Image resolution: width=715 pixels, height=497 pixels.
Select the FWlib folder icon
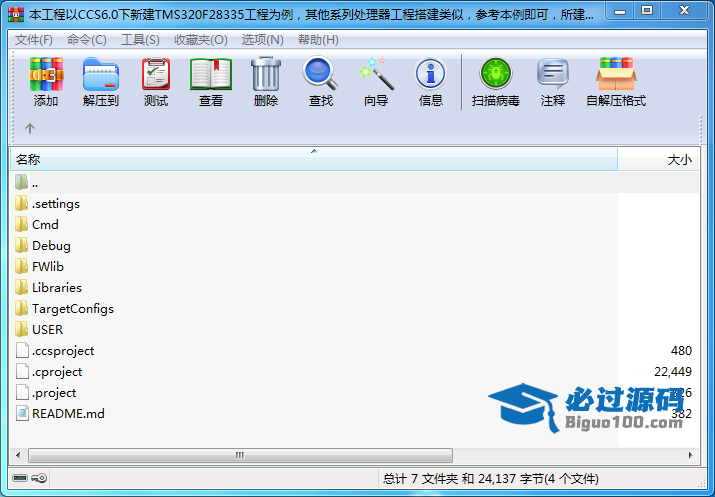tap(21, 266)
